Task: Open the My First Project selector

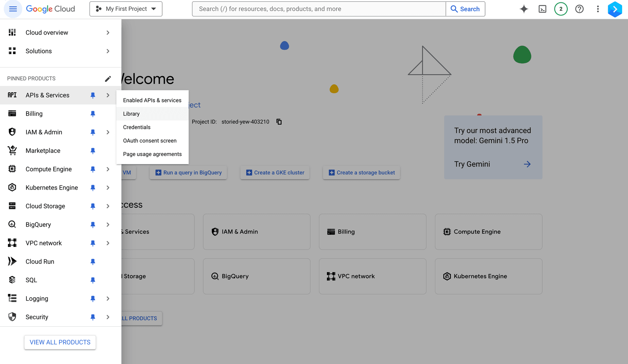Action: 126,9
